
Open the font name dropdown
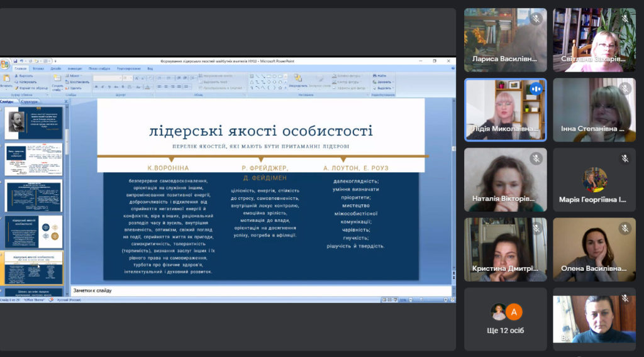pos(119,78)
